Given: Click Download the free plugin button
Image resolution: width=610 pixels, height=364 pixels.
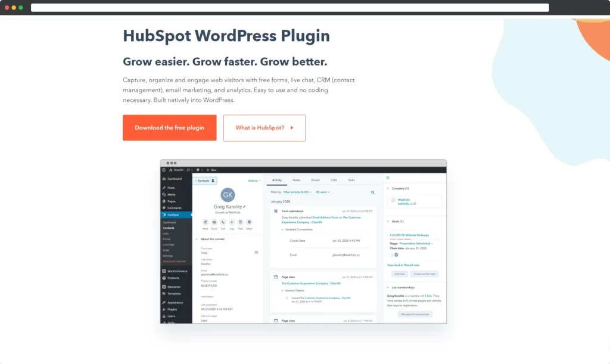Looking at the screenshot, I should pyautogui.click(x=170, y=127).
